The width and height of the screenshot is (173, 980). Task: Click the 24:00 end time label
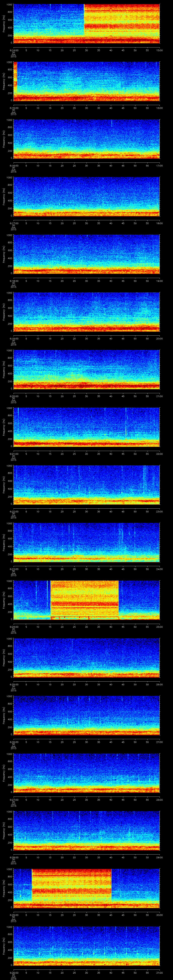160,569
